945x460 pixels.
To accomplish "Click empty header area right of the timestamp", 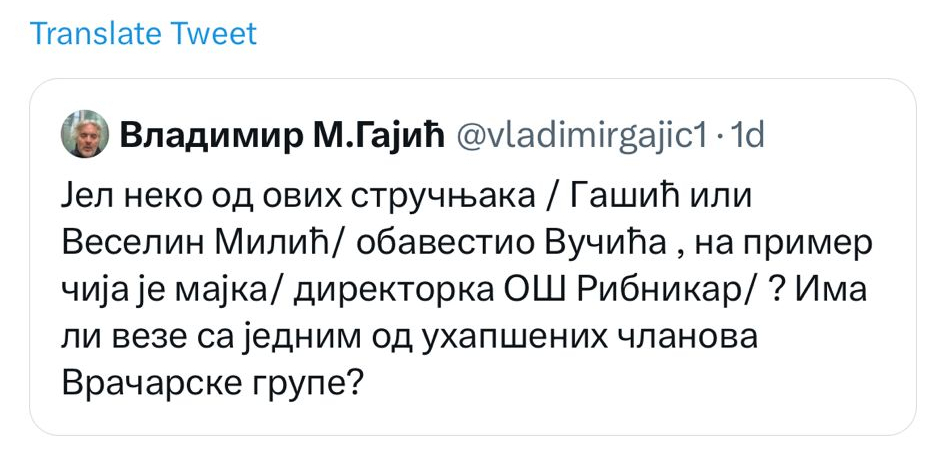I will pyautogui.click(x=840, y=135).
